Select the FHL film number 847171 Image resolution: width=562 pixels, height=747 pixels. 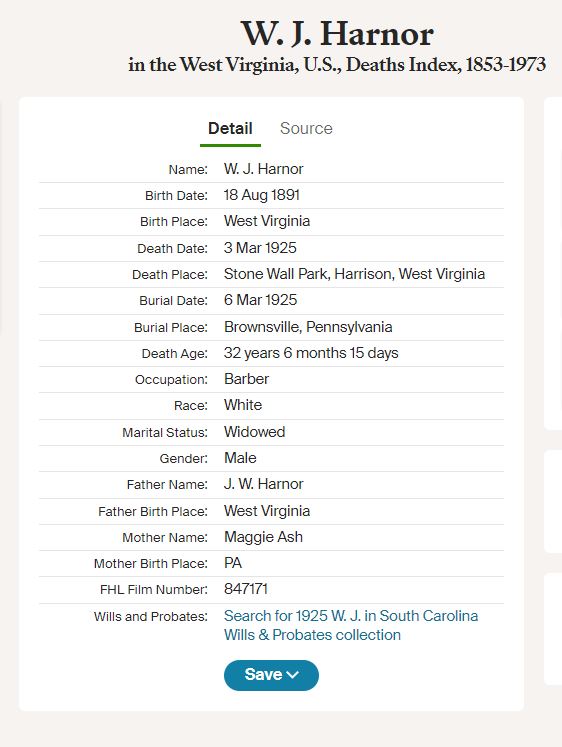(x=246, y=589)
